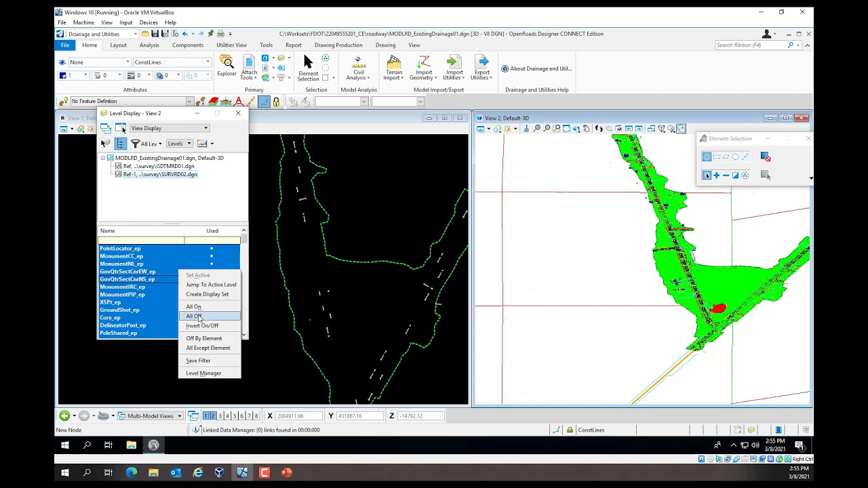Open the File backstage button
Viewport: 868px width, 488px height.
point(65,45)
